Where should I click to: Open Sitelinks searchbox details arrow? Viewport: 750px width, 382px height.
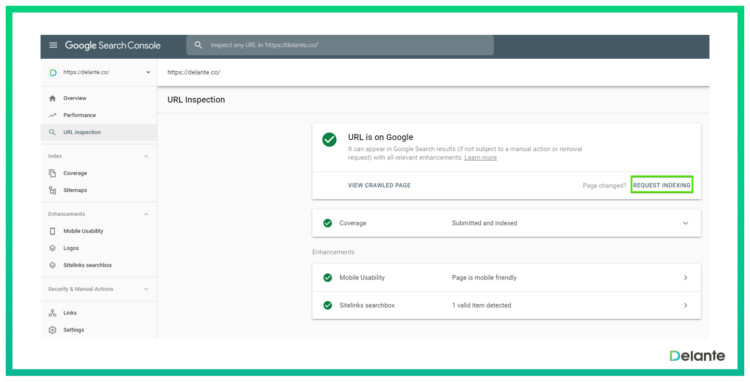point(685,305)
